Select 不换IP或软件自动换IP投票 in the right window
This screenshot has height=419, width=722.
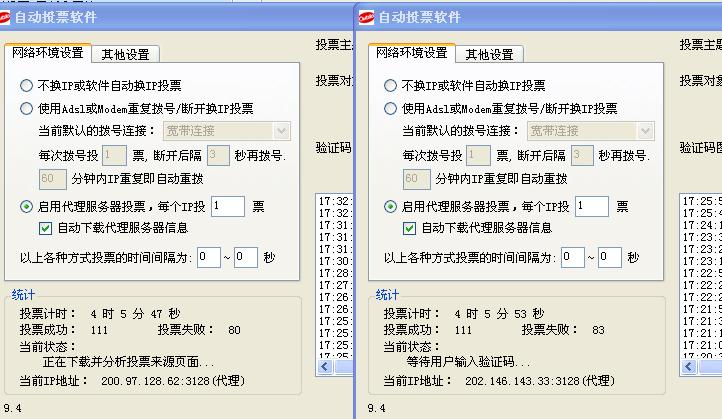[391, 86]
